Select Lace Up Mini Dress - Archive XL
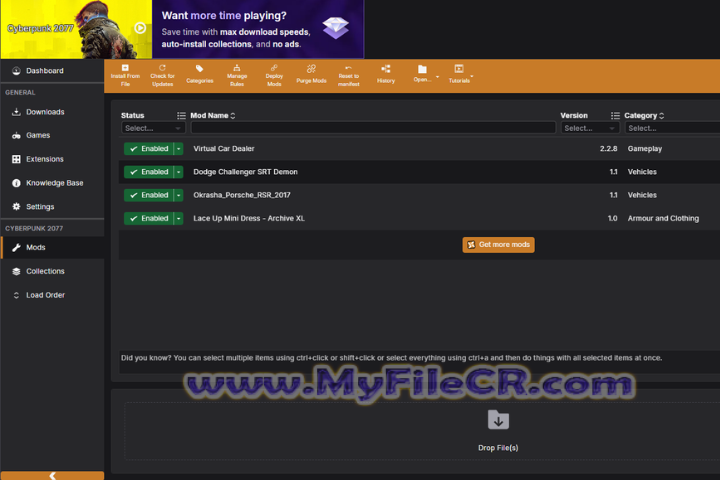The height and width of the screenshot is (480, 720). 249,218
